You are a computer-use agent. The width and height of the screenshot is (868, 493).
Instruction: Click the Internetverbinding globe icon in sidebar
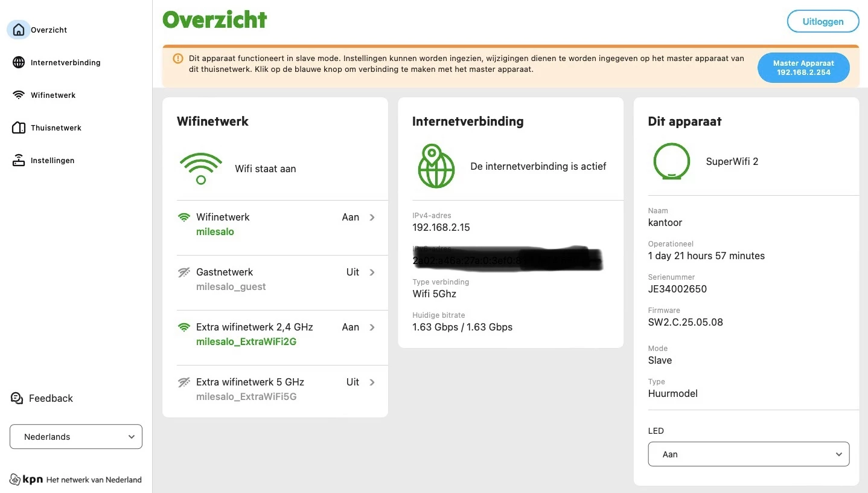(19, 62)
